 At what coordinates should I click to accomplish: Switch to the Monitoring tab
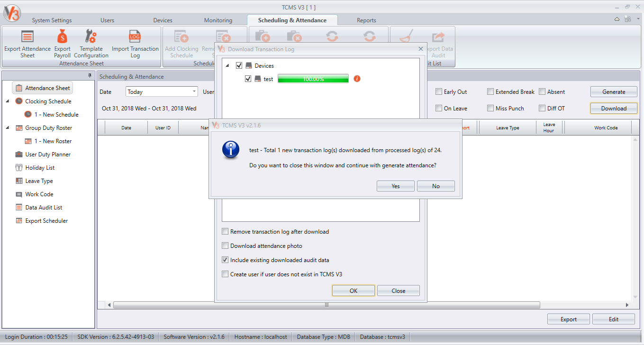(x=218, y=20)
